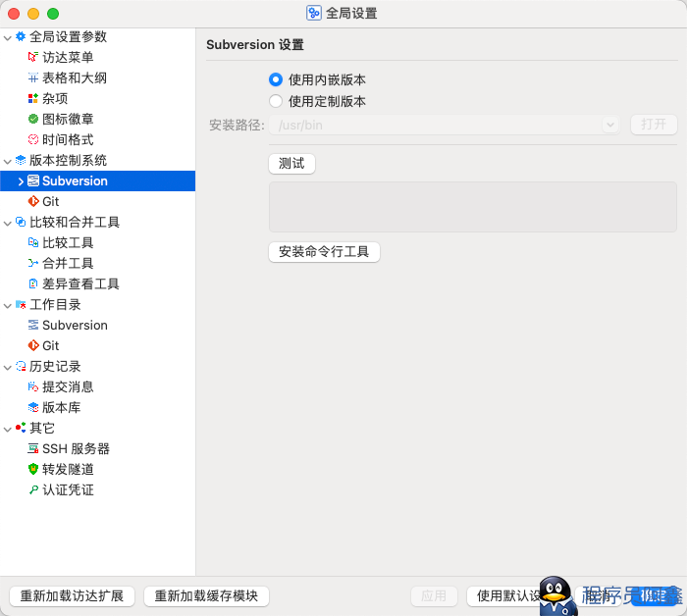Image resolution: width=687 pixels, height=616 pixels.
Task: Collapse the 其它 tree group
Action: coord(8,429)
